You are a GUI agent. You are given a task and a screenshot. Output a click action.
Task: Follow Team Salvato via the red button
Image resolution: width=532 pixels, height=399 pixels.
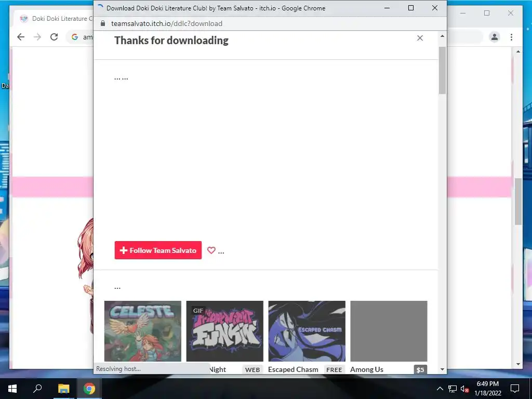click(x=158, y=250)
